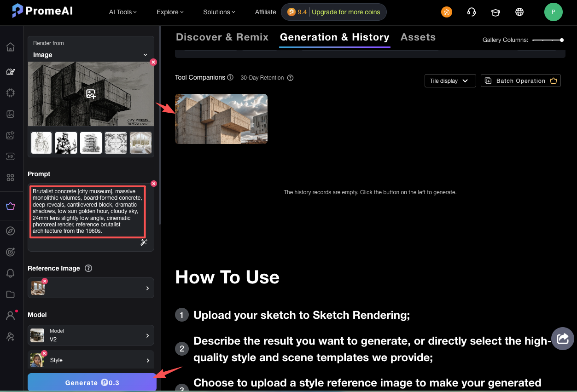Click the left panel vertical scrollbar
577x392 pixels.
pos(160,124)
